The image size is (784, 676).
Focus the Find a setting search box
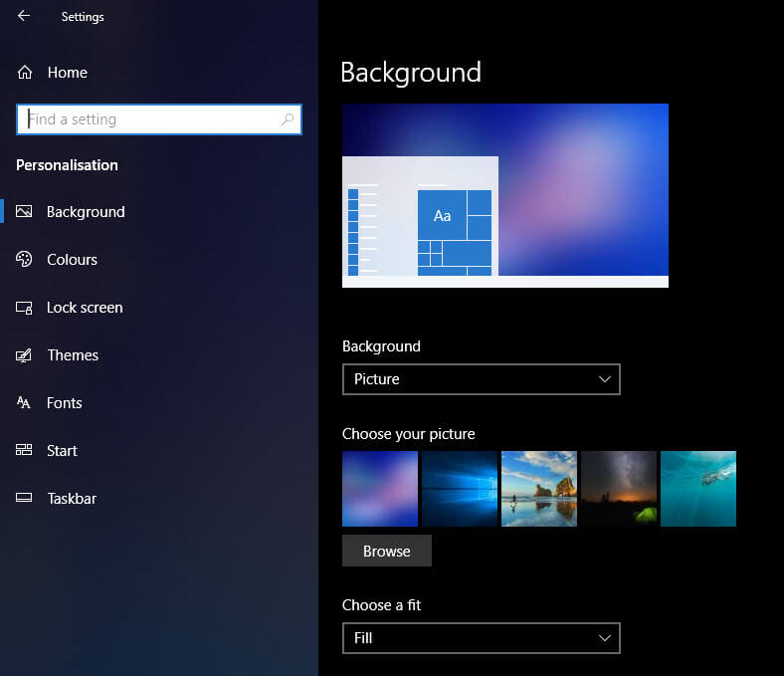coord(149,119)
